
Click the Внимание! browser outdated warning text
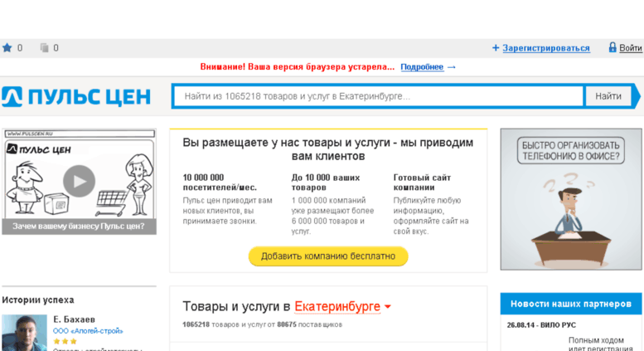(x=297, y=67)
